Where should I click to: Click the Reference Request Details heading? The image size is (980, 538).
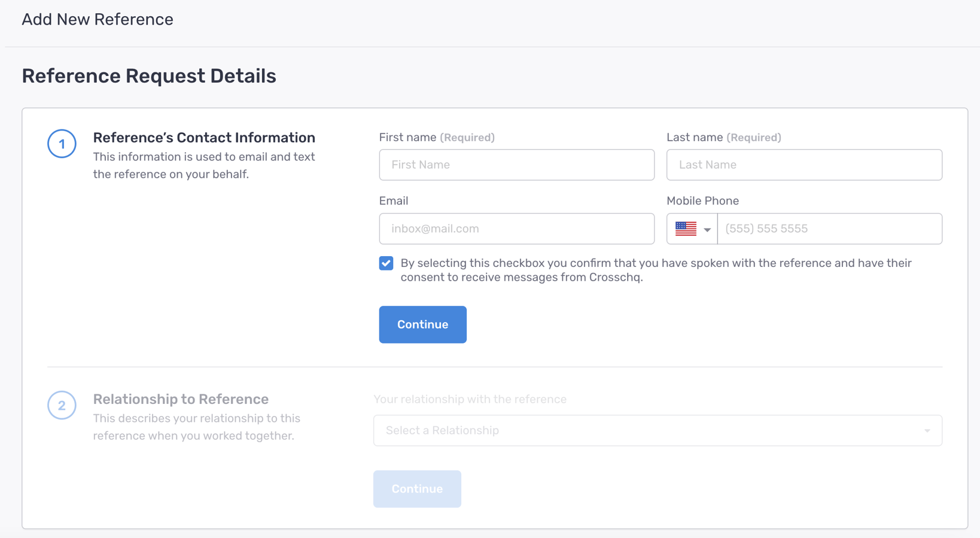(x=149, y=76)
